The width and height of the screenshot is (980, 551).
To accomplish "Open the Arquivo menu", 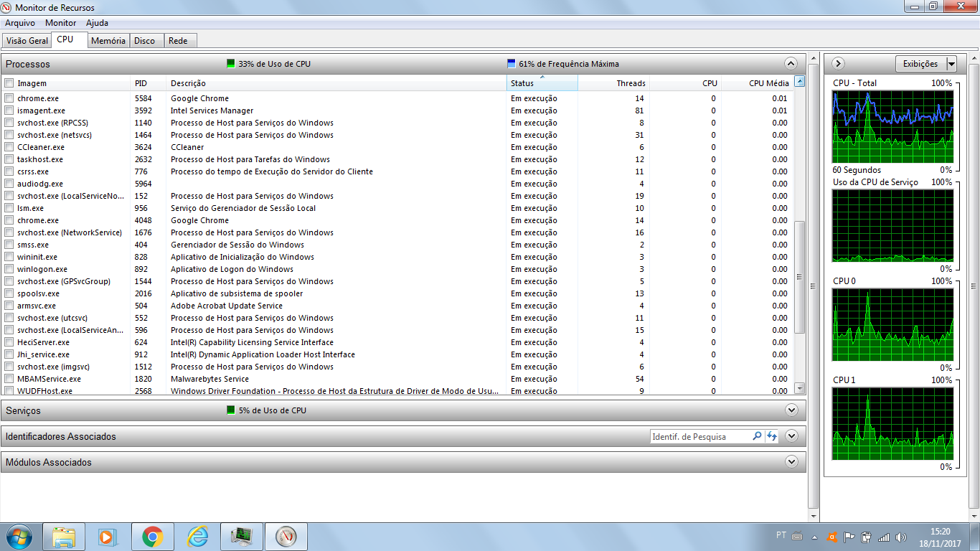I will [19, 23].
